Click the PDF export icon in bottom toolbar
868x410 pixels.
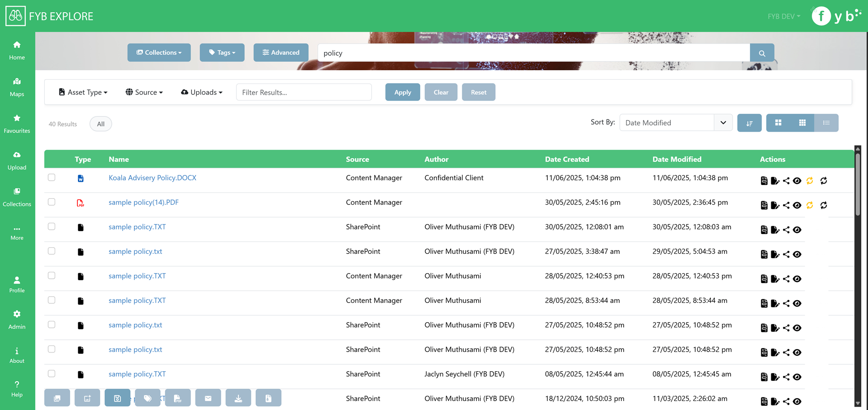(178, 398)
